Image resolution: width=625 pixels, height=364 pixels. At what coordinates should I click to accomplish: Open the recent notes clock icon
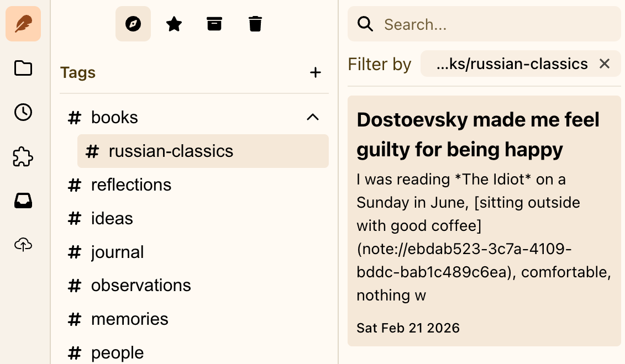23,112
